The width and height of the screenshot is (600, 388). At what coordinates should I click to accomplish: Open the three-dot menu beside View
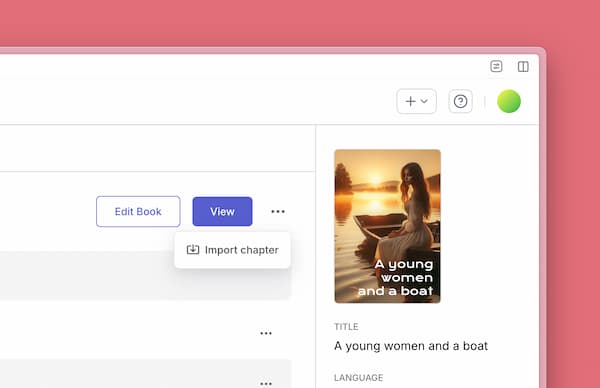click(x=278, y=212)
